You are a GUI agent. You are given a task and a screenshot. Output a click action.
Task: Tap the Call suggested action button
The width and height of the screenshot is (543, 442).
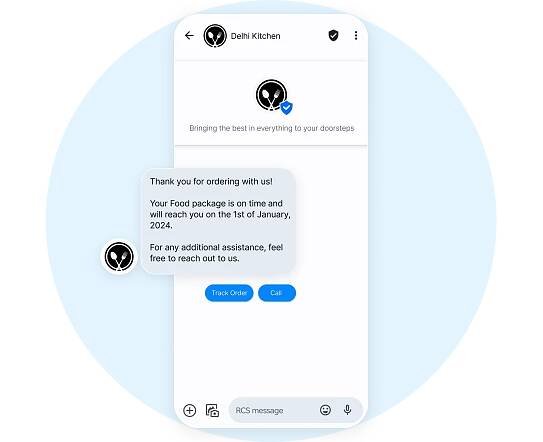pos(277,293)
